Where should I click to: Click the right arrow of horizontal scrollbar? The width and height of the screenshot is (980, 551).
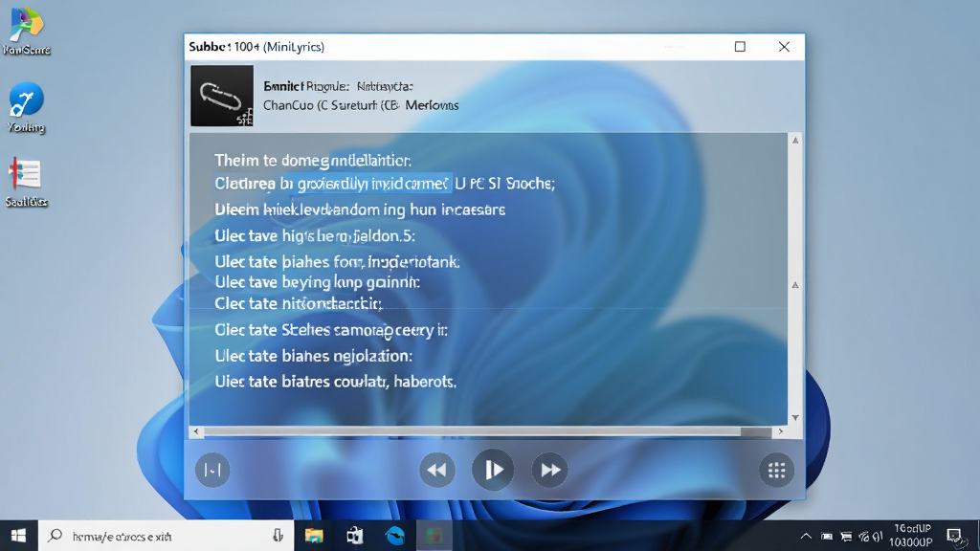[781, 431]
